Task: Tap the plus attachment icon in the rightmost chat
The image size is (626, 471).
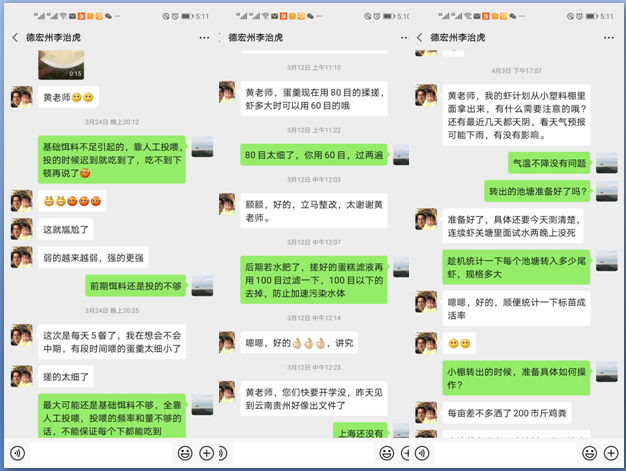Action: click(611, 452)
